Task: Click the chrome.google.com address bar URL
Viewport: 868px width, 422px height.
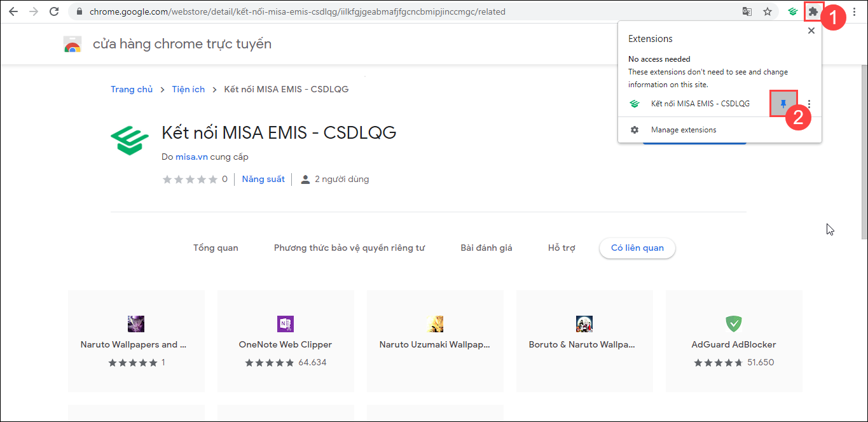Action: (297, 11)
